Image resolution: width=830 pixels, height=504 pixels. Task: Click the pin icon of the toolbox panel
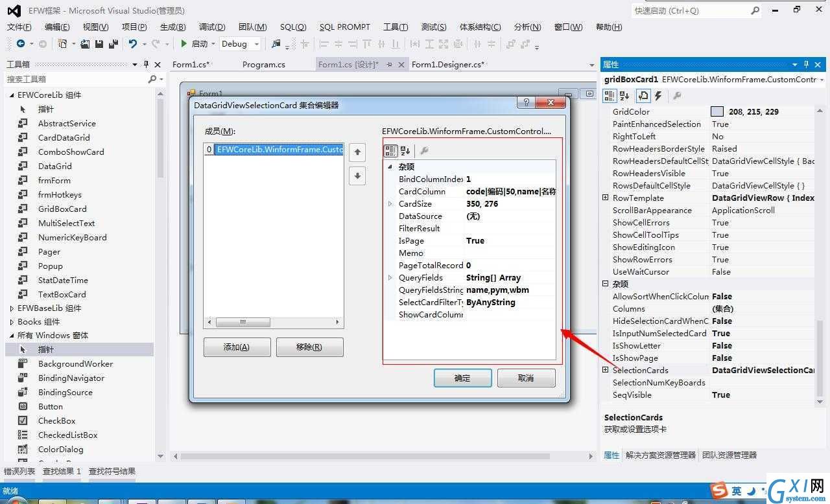pyautogui.click(x=147, y=64)
